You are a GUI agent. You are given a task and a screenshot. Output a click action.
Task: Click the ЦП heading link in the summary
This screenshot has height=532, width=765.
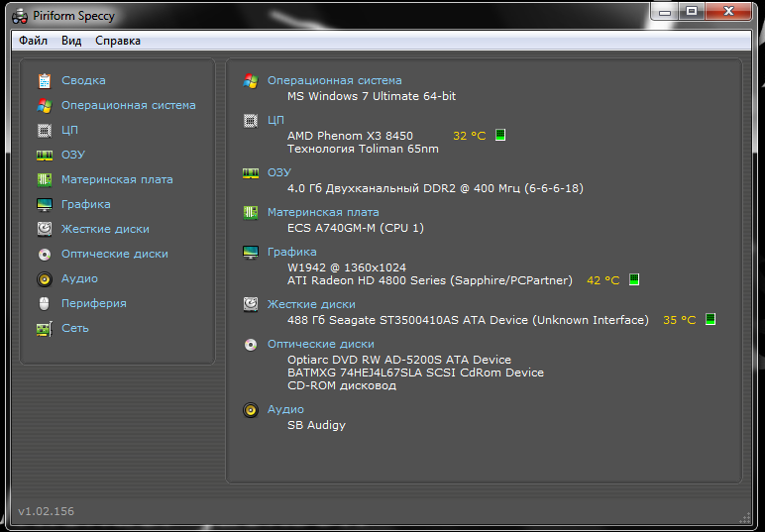point(275,121)
